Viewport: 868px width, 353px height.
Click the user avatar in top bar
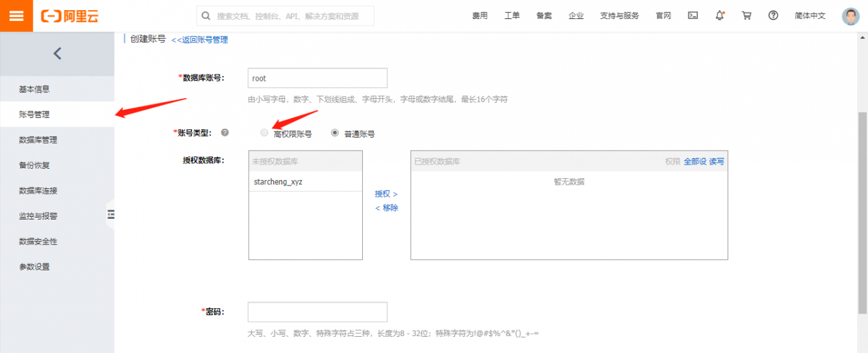pos(850,16)
